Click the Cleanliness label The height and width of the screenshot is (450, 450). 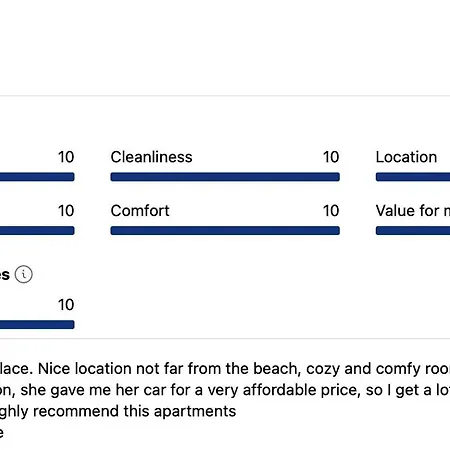pyautogui.click(x=151, y=157)
